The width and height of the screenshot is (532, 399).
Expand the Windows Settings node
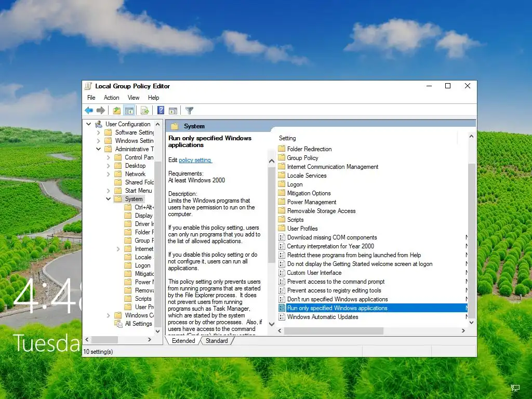pos(98,141)
